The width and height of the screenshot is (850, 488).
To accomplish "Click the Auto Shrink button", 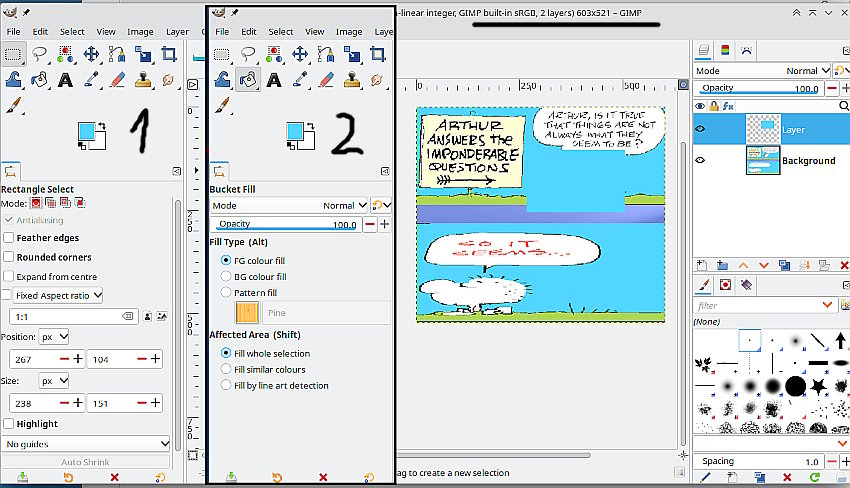I will tap(85, 462).
